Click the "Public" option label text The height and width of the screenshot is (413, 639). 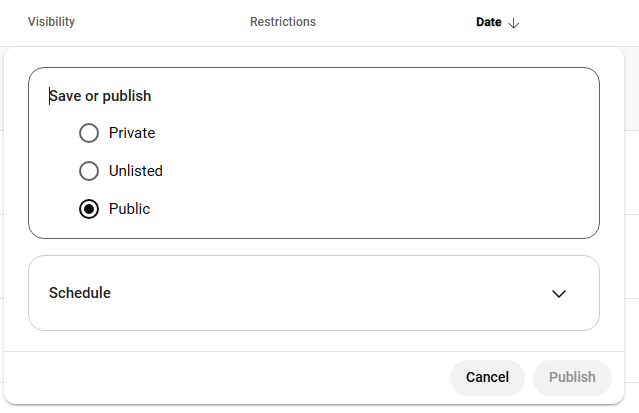coord(130,209)
